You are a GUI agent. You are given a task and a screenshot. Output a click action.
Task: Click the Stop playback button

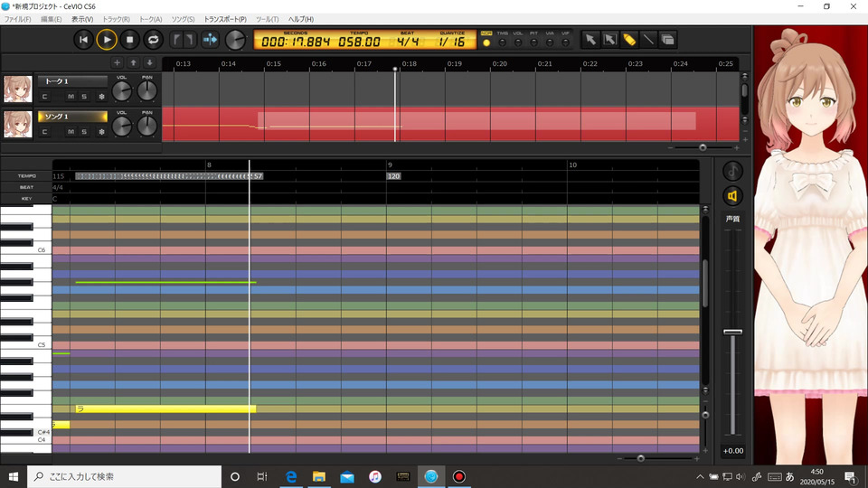[x=130, y=39]
